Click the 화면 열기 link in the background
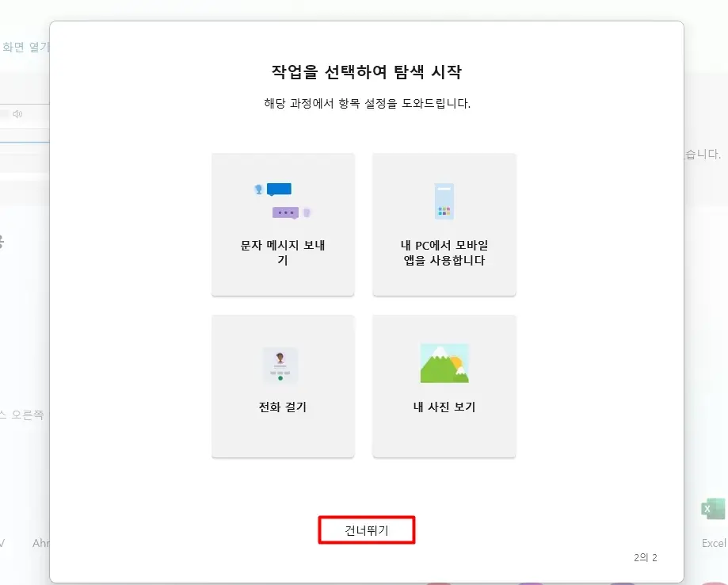The height and width of the screenshot is (585, 728). [25, 47]
